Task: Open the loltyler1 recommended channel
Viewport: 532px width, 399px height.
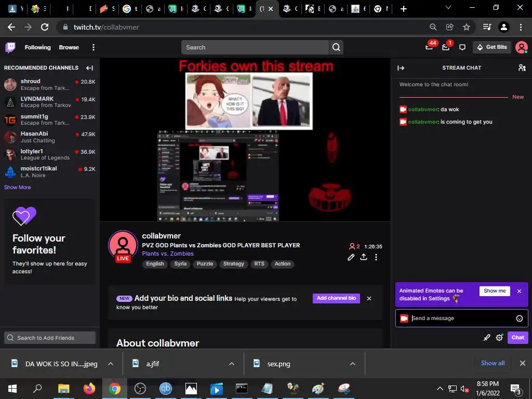Action: [49, 155]
